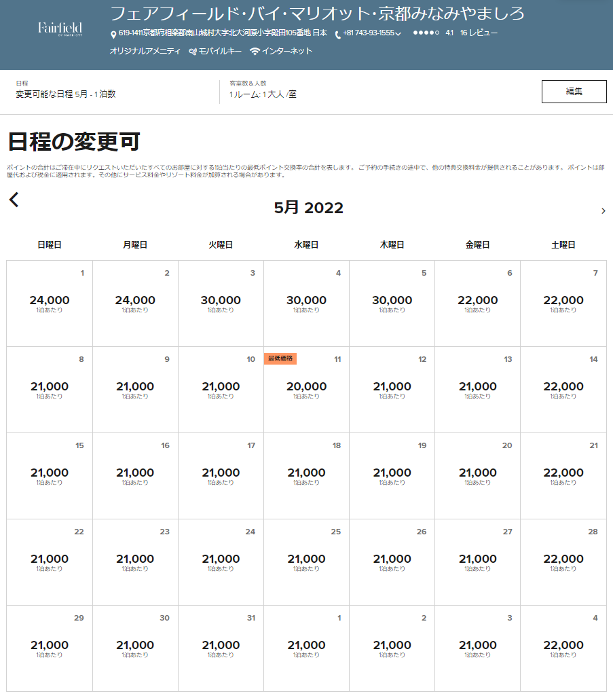Select May 11 lowest price 20,000 cell
This screenshot has height=700, width=613.
pyautogui.click(x=306, y=389)
